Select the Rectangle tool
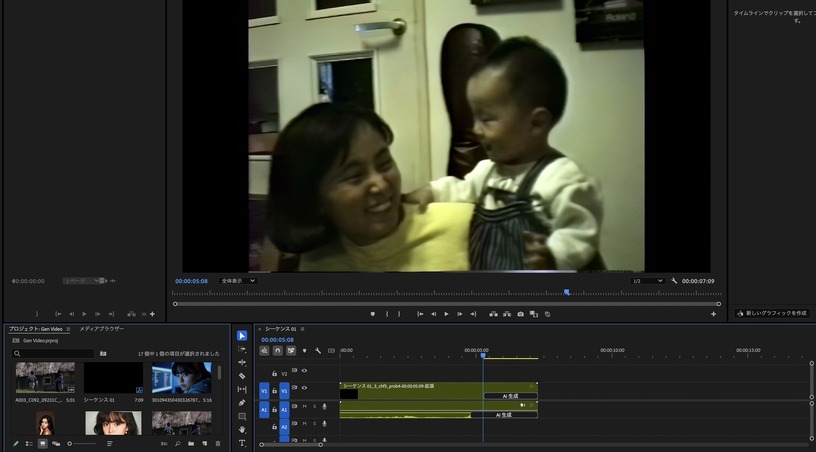The width and height of the screenshot is (816, 452). (242, 416)
